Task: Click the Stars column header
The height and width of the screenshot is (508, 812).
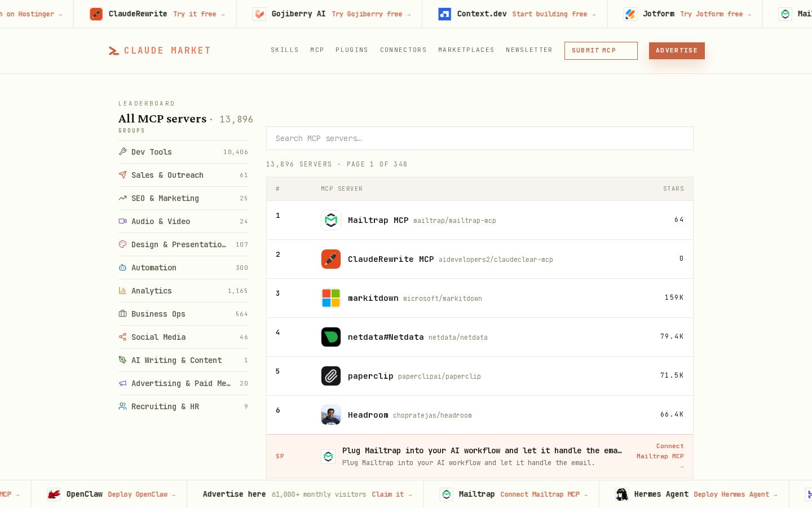Action: point(673,189)
